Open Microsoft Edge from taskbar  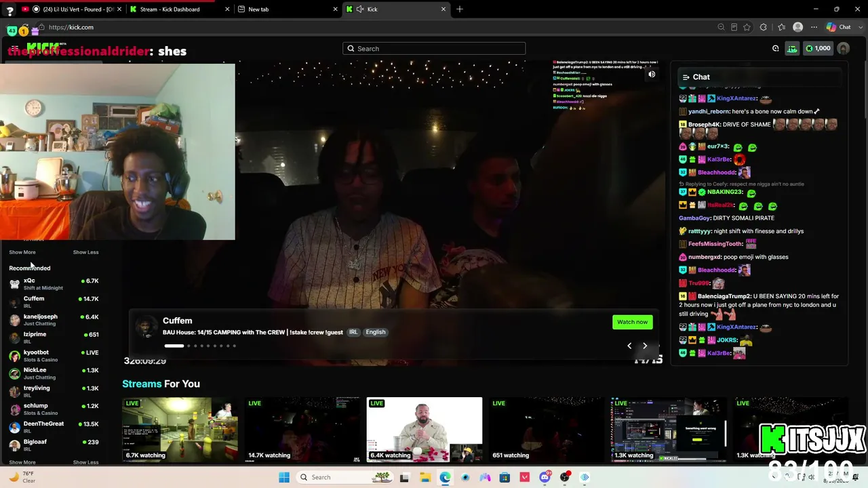point(445,477)
